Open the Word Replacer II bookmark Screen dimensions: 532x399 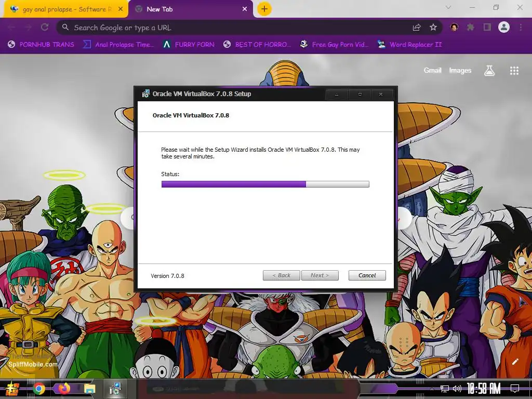[409, 45]
